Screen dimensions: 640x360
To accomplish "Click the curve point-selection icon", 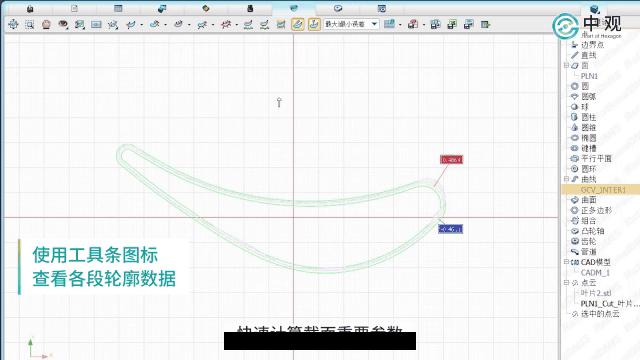I will (x=113, y=24).
